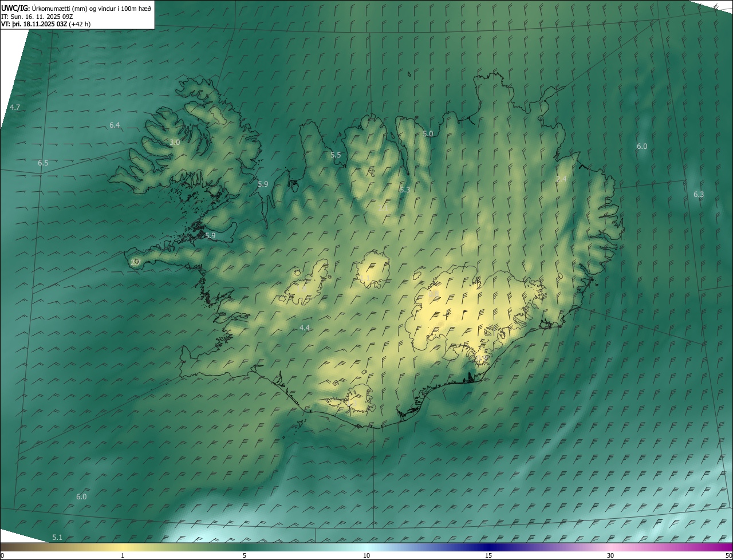Click the pink colorbar segment at 30
The image size is (733, 560).
[610, 547]
